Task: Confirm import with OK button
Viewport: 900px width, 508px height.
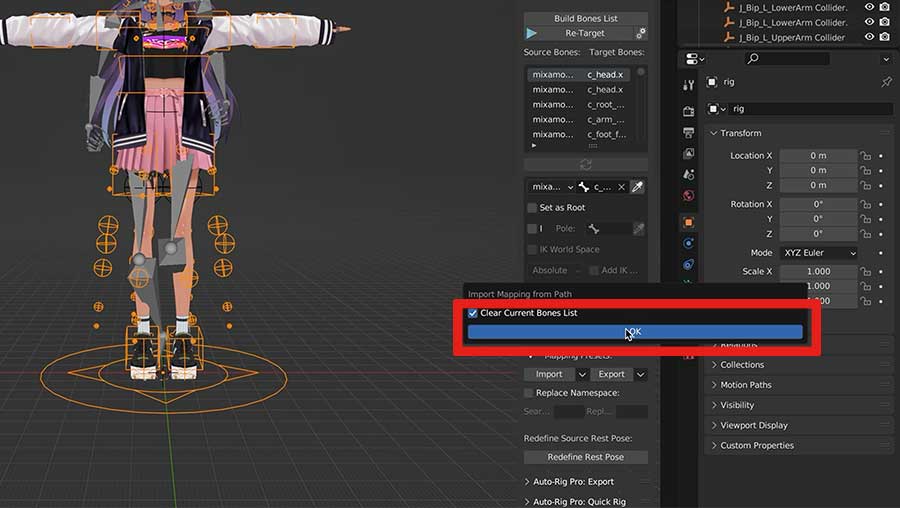Action: tap(635, 332)
